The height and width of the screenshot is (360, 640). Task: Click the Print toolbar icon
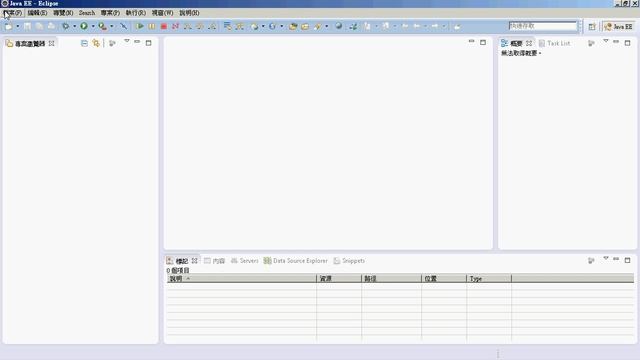tap(51, 27)
